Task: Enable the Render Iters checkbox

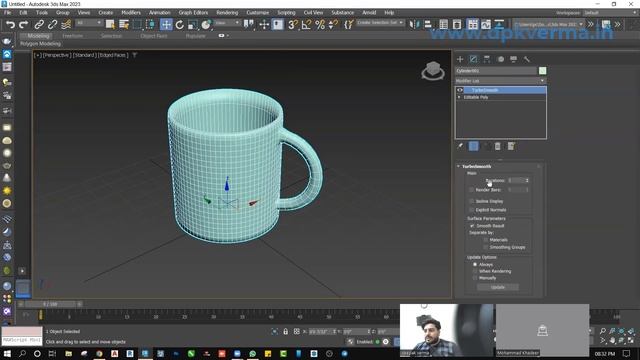Action: click(471, 190)
